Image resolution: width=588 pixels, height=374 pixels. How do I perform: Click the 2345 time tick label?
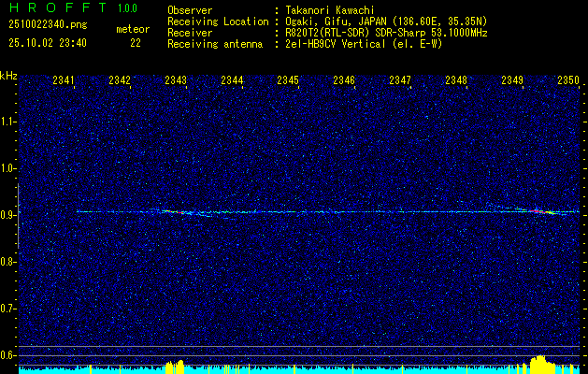click(288, 80)
